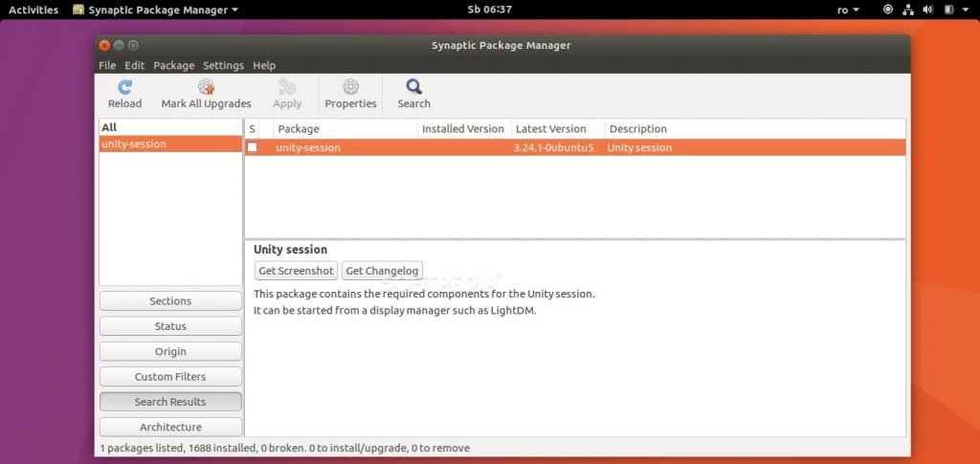Screen dimensions: 980x464
Task: Open the 'ro' keyboard layout dropdown
Action: pyautogui.click(x=848, y=10)
